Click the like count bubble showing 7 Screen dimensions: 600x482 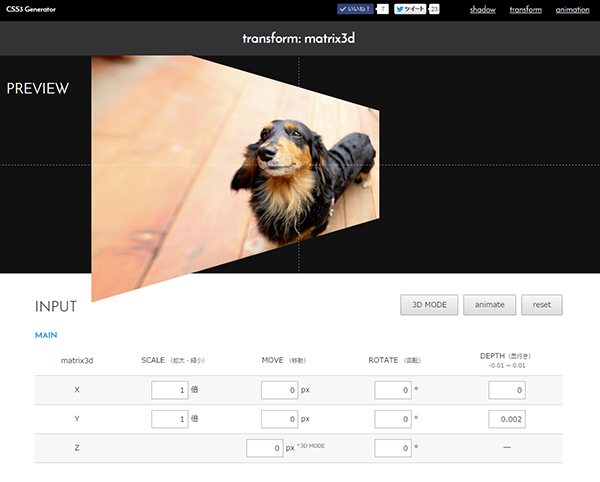tap(382, 9)
